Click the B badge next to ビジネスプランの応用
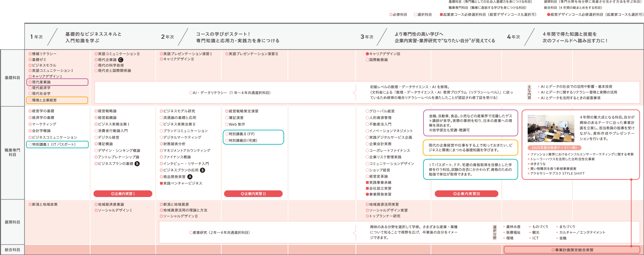Viewport: 644px width, 255px height. pos(202,170)
